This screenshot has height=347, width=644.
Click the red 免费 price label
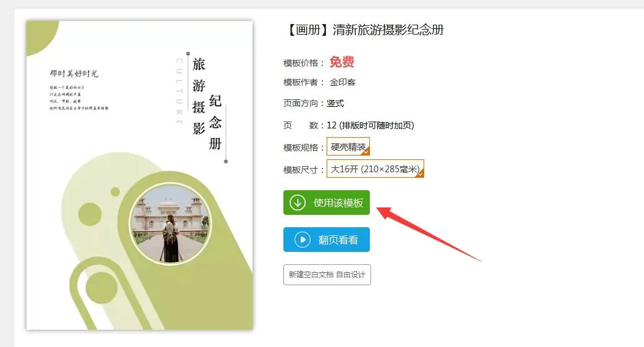(341, 62)
